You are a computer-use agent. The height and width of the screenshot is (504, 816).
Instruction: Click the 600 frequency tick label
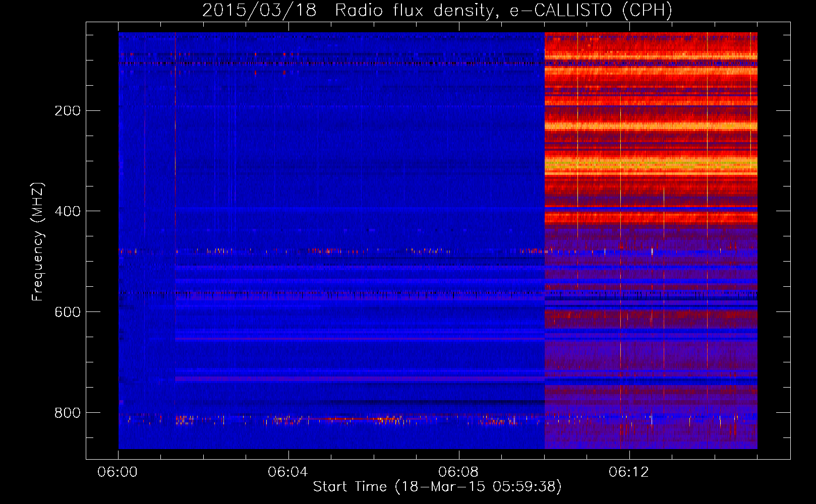(x=68, y=312)
